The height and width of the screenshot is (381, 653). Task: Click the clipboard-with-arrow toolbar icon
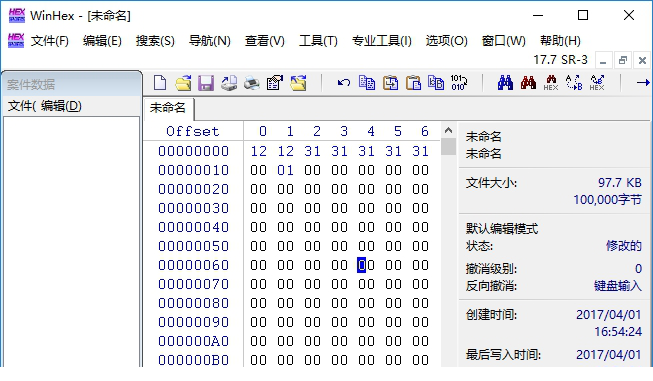point(390,83)
